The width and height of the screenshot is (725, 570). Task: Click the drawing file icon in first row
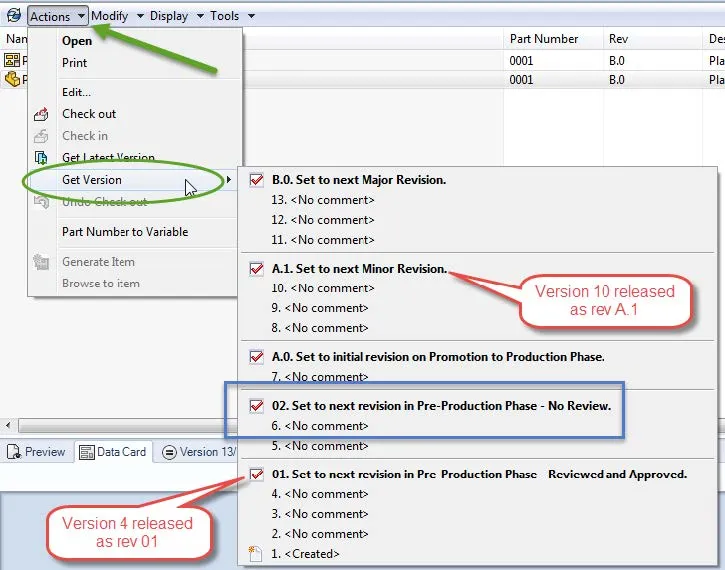pyautogui.click(x=12, y=60)
